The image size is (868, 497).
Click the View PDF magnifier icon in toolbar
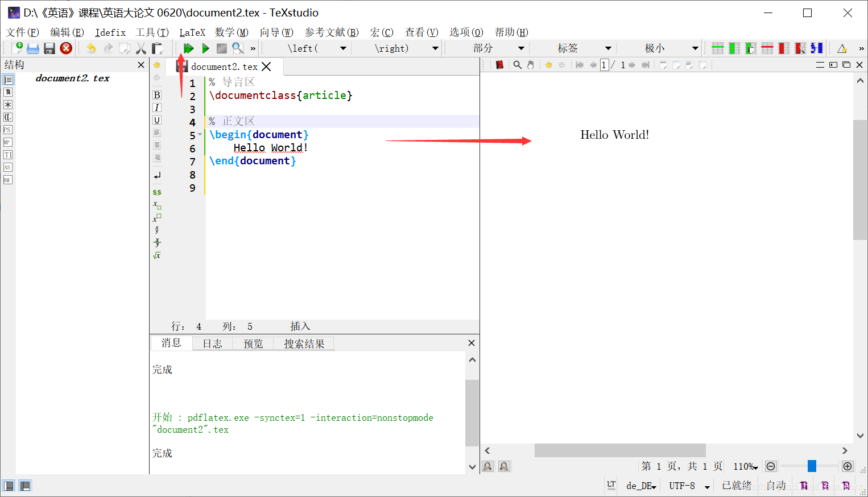238,48
